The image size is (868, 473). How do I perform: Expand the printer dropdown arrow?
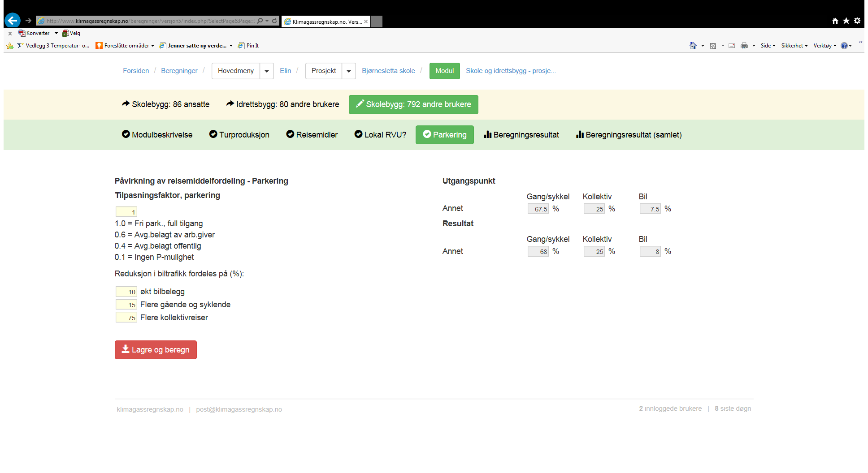[754, 46]
